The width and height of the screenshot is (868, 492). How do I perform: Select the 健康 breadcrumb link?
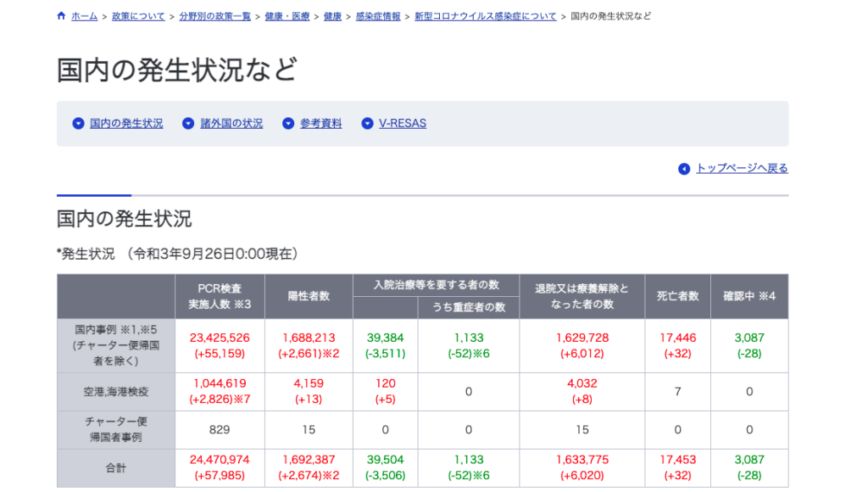(332, 16)
